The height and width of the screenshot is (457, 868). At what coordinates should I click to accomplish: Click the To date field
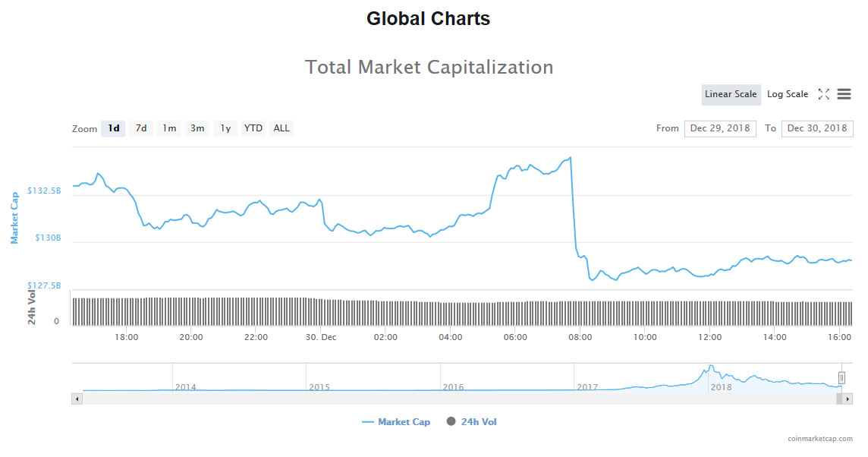coord(817,128)
